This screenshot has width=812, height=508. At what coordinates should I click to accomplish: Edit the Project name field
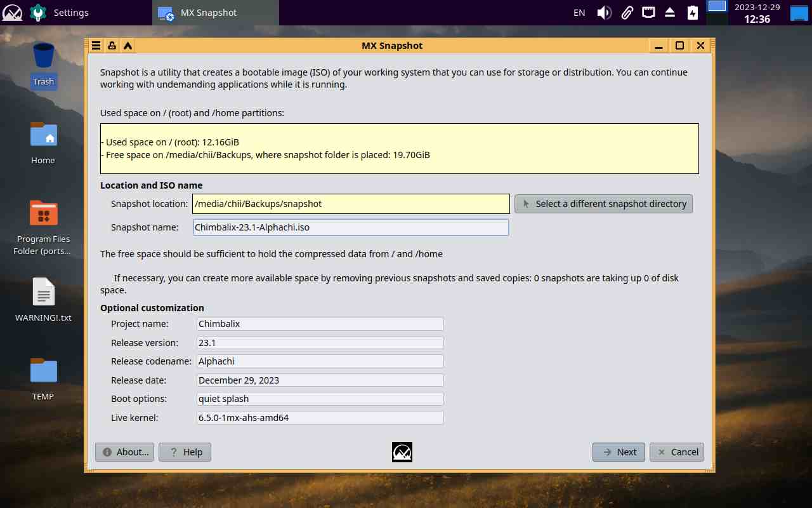coord(320,324)
